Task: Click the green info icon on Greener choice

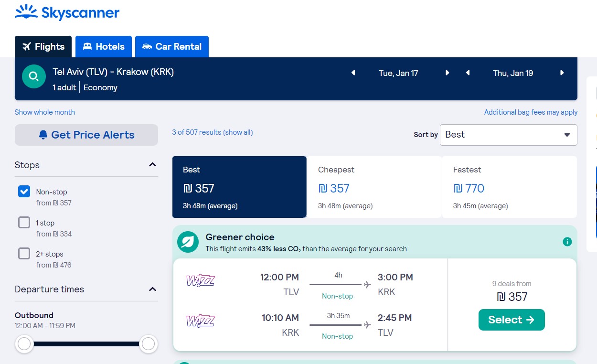Action: (567, 242)
